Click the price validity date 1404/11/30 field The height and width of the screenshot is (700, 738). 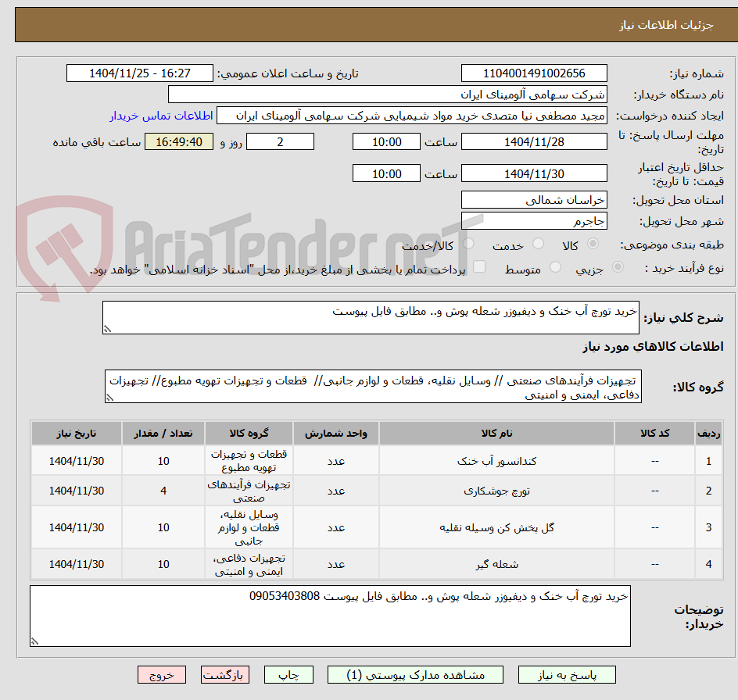point(534,173)
